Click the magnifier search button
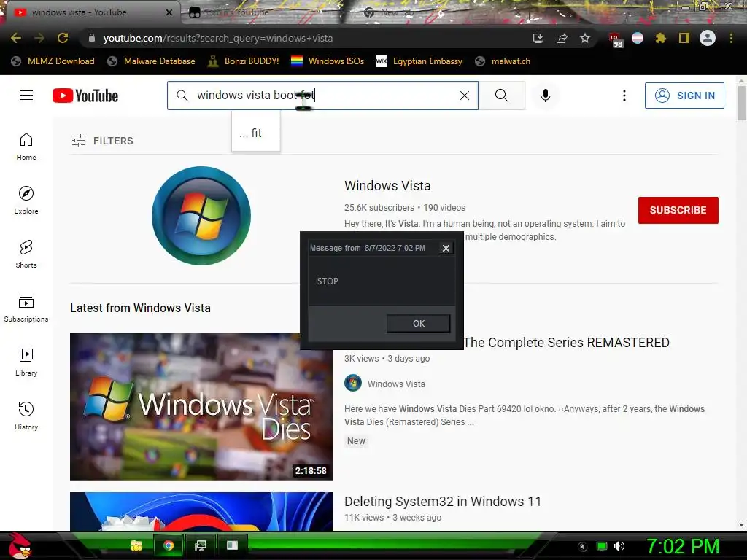The height and width of the screenshot is (560, 747). 502,96
